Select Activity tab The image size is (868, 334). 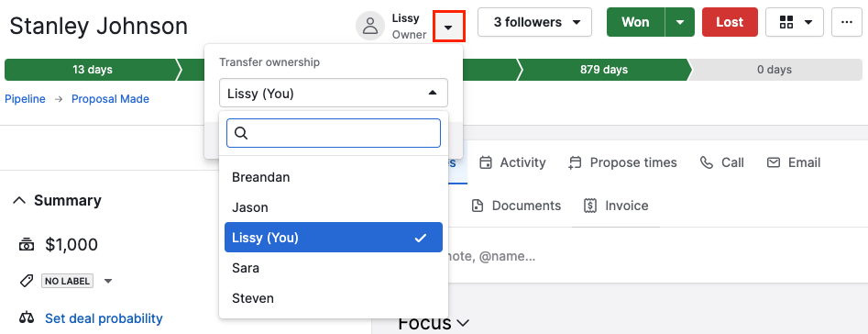(512, 162)
